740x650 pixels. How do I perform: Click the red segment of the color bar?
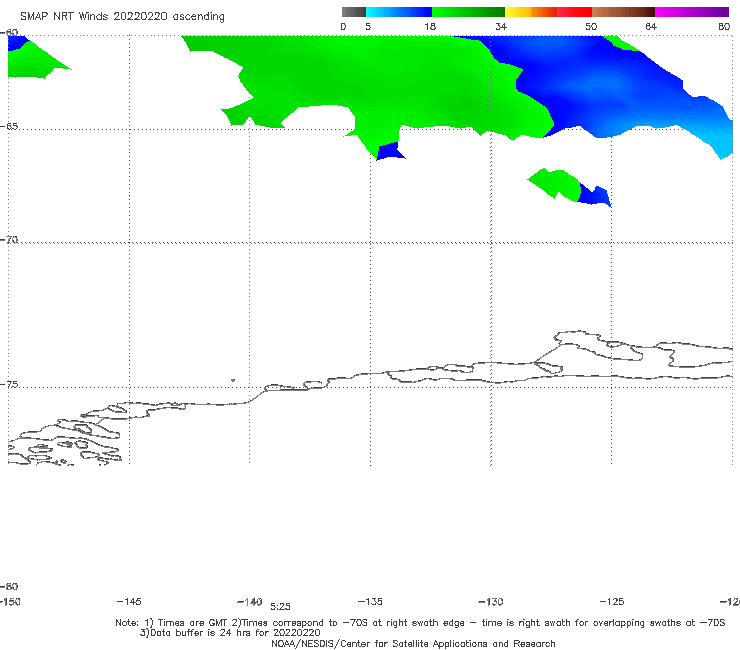[574, 12]
